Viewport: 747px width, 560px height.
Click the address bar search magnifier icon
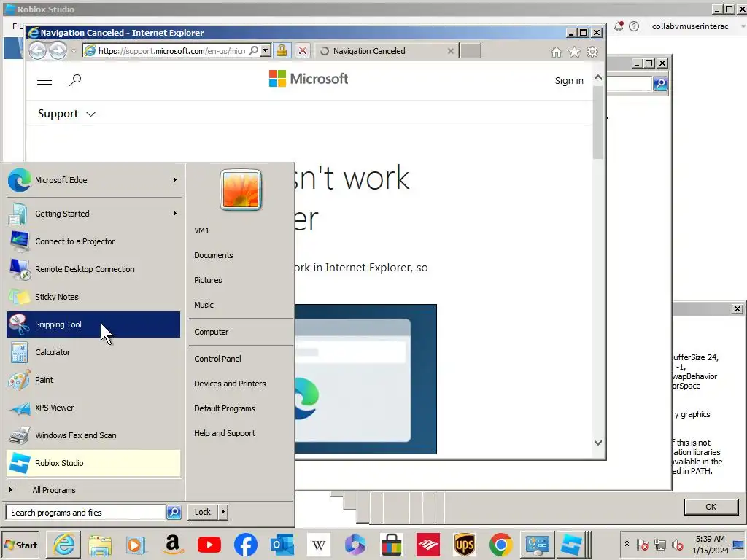point(254,50)
